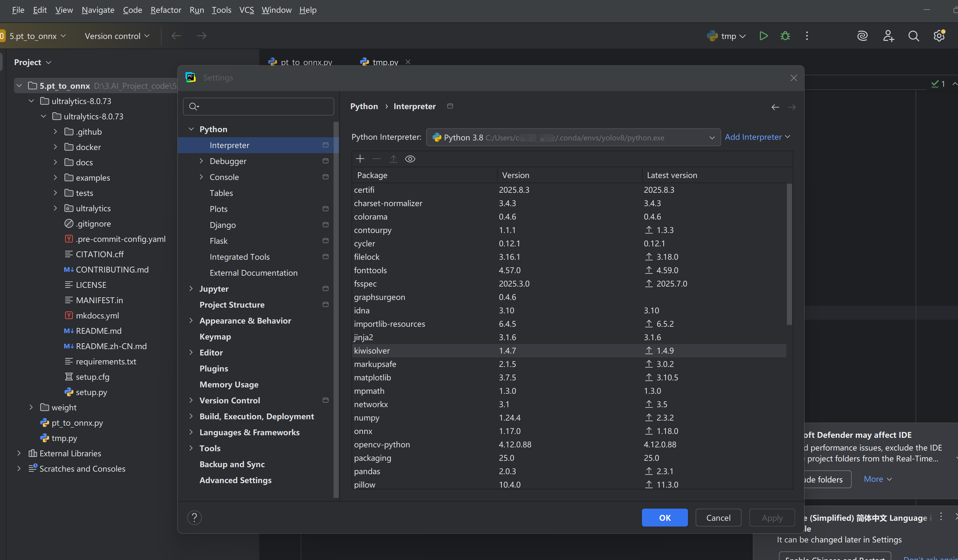The width and height of the screenshot is (958, 560).
Task: Open the Add Interpreter dropdown
Action: 757,137
